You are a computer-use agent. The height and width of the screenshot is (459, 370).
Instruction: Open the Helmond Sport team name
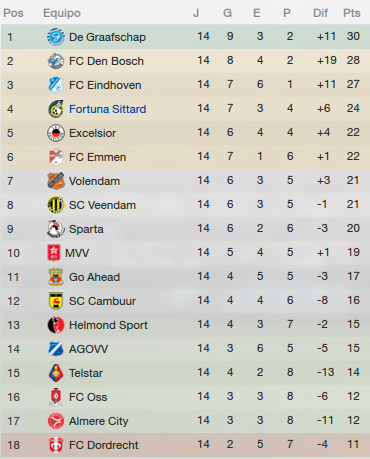[108, 325]
